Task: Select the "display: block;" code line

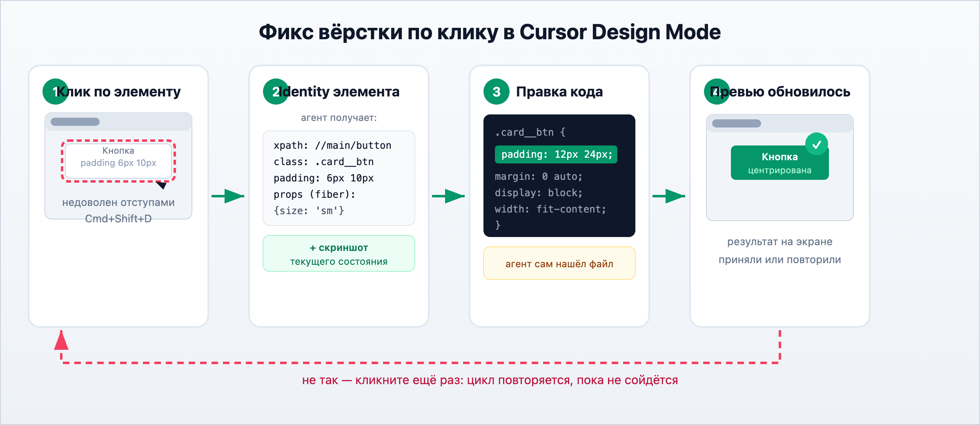Action: point(539,193)
